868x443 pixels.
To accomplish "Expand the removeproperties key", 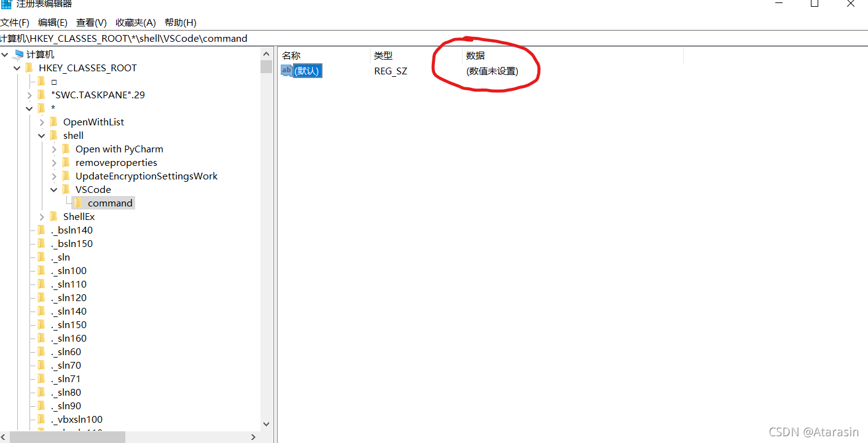I will pos(54,163).
